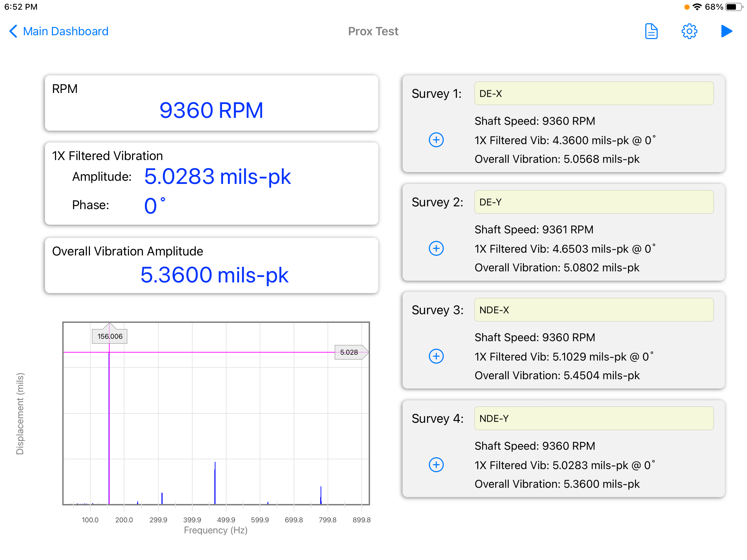
Task: Select the 156.006 frequency cursor label
Action: pyautogui.click(x=110, y=336)
